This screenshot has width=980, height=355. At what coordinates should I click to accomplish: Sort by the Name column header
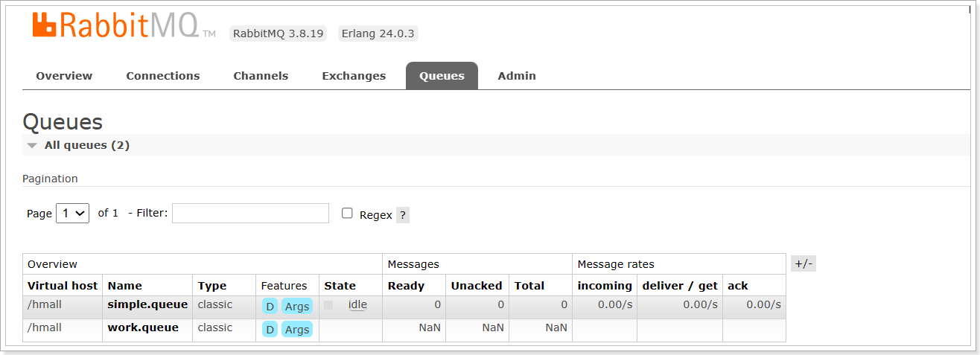(x=124, y=286)
